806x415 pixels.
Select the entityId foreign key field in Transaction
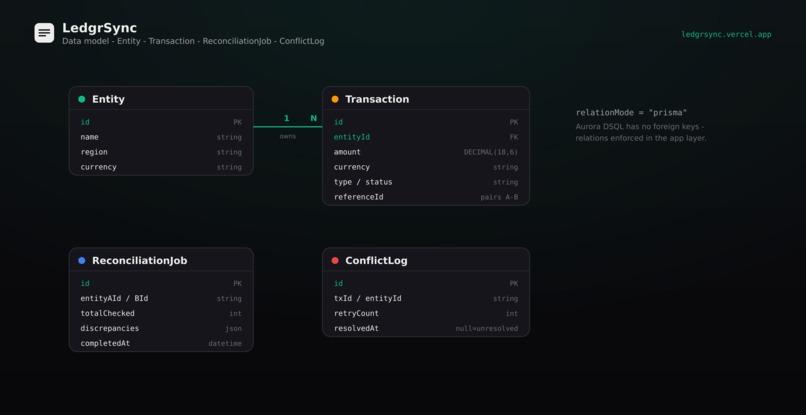[x=426, y=137]
